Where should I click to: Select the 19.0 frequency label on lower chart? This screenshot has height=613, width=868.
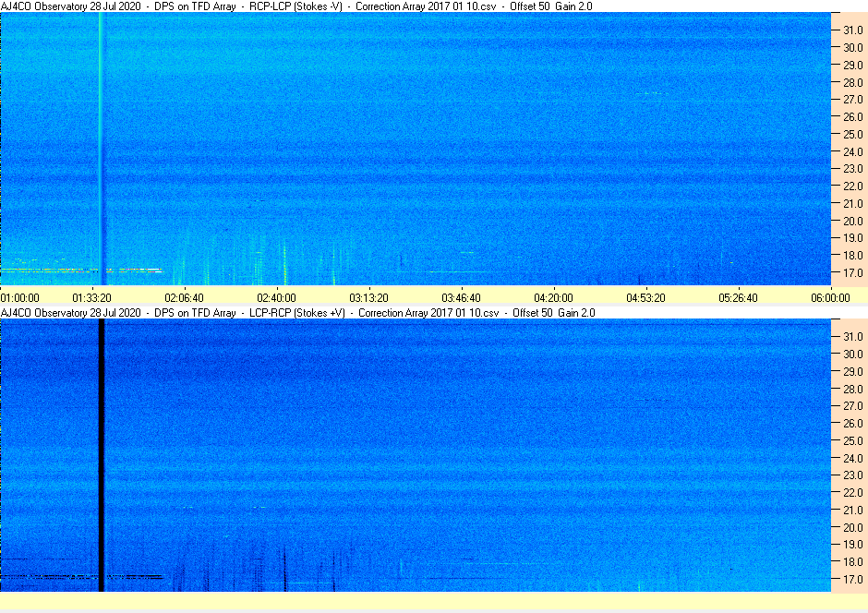click(x=853, y=545)
